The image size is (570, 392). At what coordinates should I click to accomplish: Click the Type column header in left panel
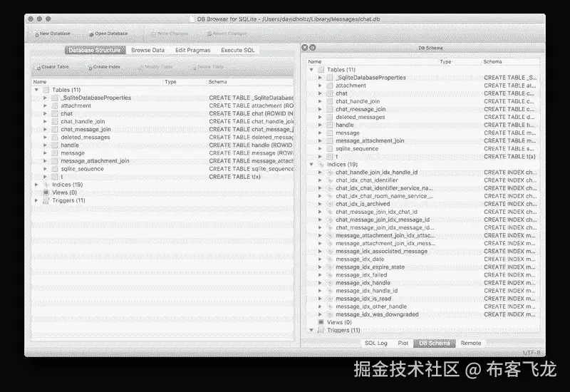pyautogui.click(x=185, y=82)
